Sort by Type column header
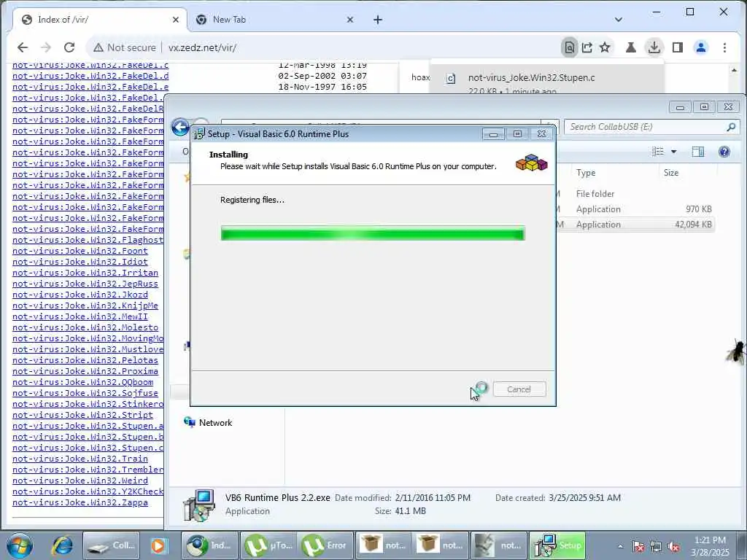 pos(586,172)
